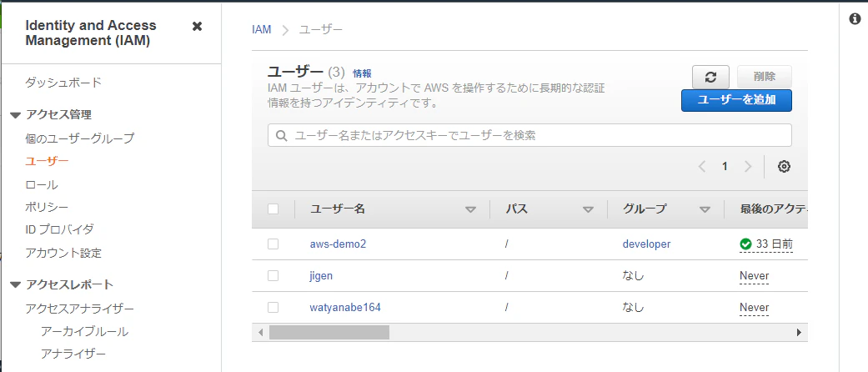Click ユーザー breadcrumb text
Screen dimensions: 868x372
pos(321,29)
